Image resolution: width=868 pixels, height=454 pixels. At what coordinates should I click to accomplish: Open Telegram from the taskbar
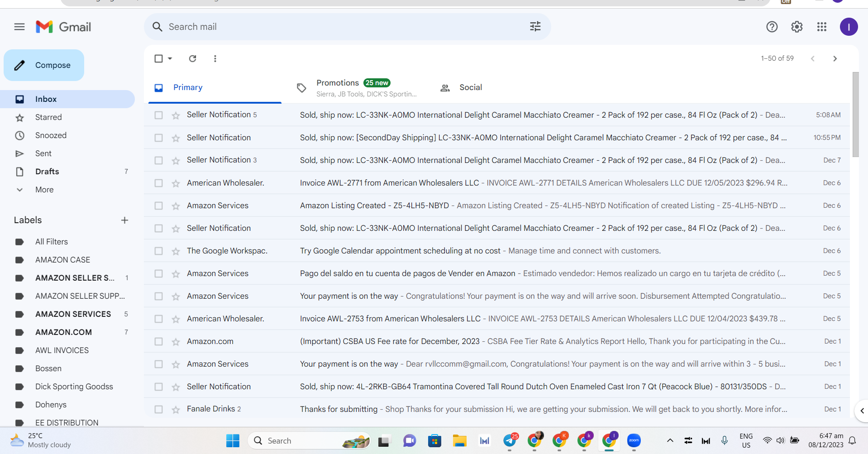[510, 440]
